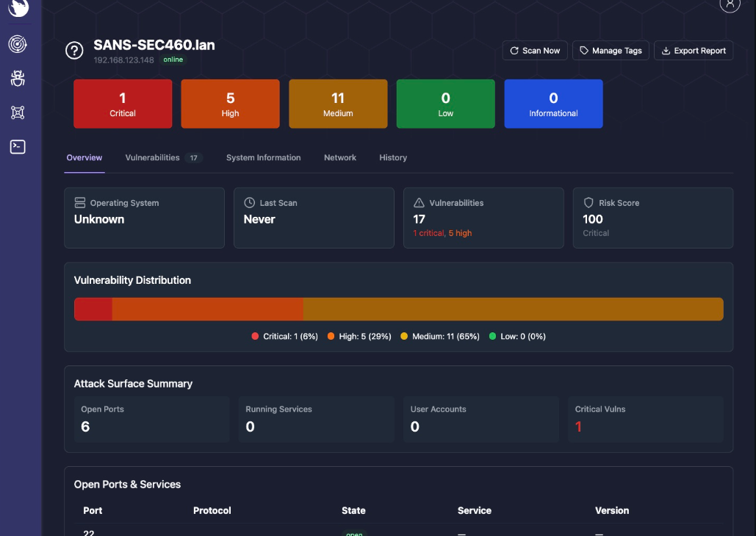Open the terminal console sidebar icon

coord(18,146)
